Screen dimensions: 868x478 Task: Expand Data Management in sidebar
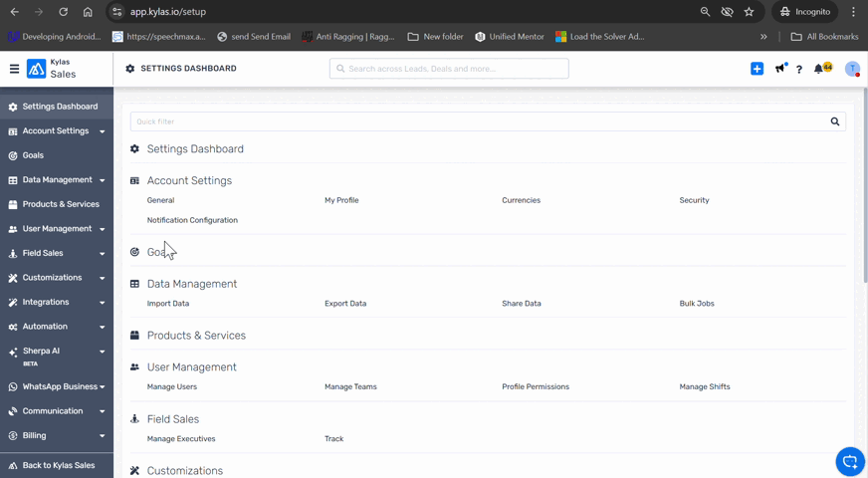[103, 180]
